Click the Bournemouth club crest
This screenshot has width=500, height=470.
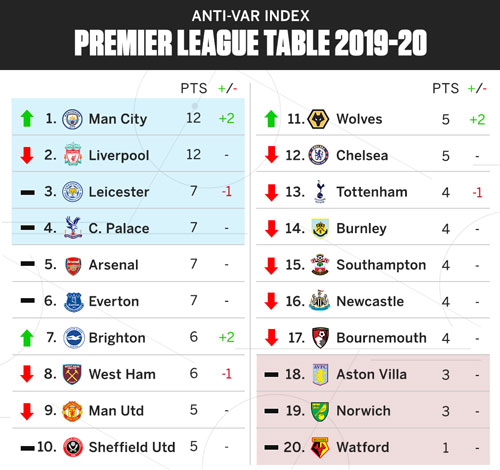pyautogui.click(x=320, y=338)
